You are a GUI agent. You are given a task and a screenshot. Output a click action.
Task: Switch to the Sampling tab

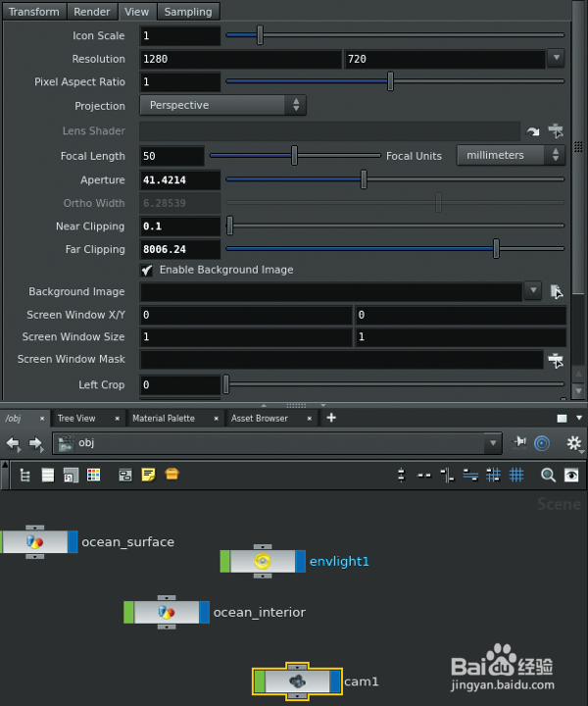coord(188,12)
